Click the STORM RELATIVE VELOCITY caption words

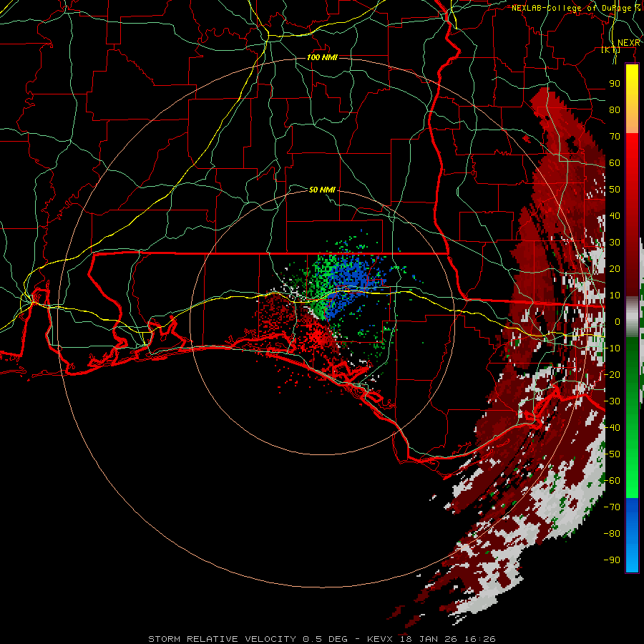pyautogui.click(x=222, y=639)
